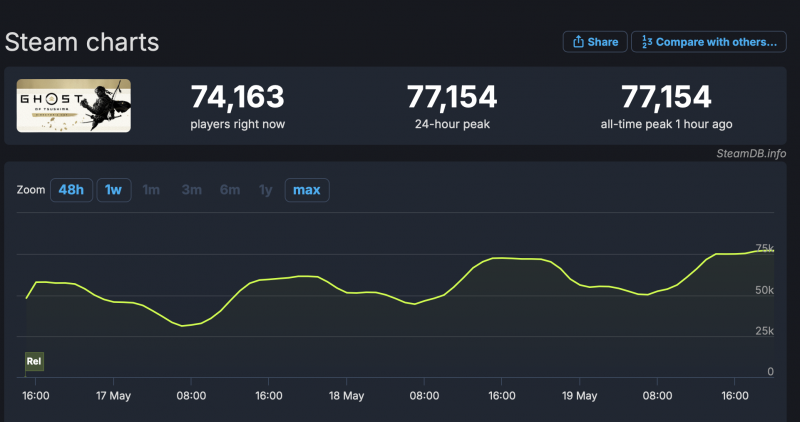Screen dimensions: 800x422
Task: Switch zoom to 1y
Action: (x=265, y=190)
